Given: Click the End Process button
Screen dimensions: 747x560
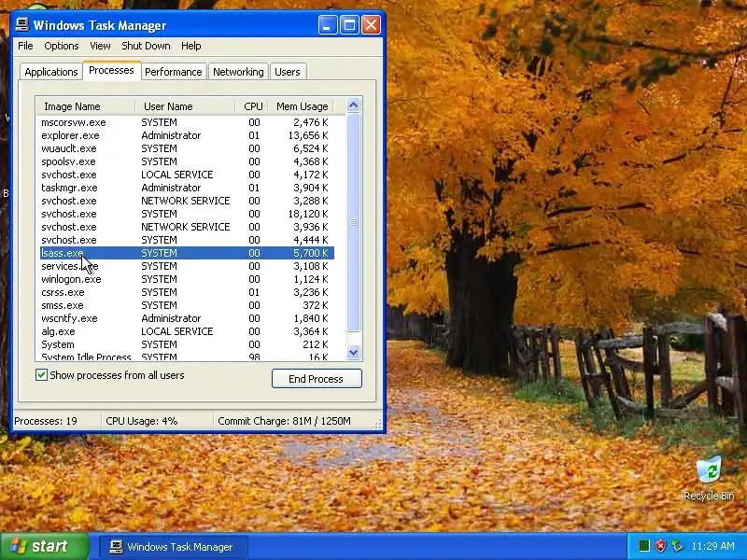Looking at the screenshot, I should click(317, 379).
